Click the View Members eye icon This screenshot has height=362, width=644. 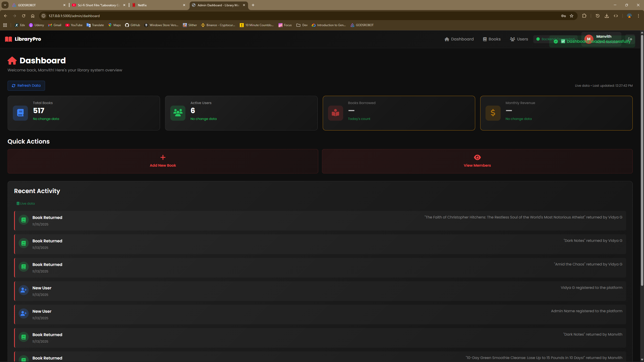tap(477, 157)
